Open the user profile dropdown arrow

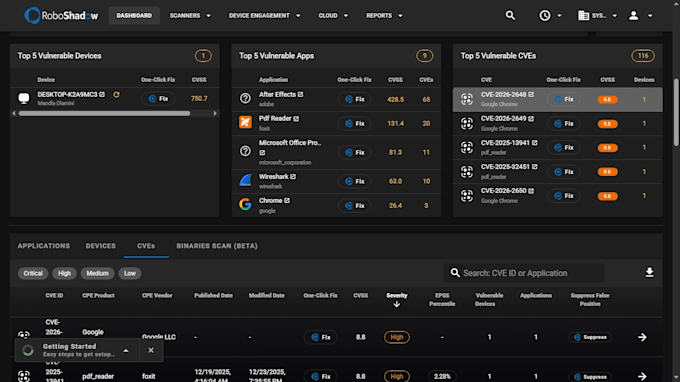[x=650, y=16]
